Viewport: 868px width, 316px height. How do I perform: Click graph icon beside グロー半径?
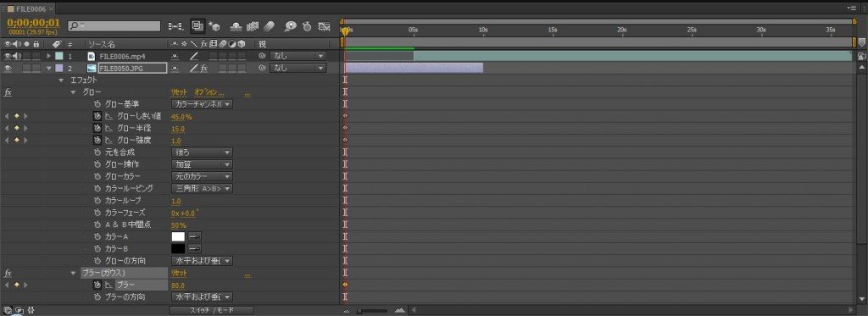click(109, 129)
